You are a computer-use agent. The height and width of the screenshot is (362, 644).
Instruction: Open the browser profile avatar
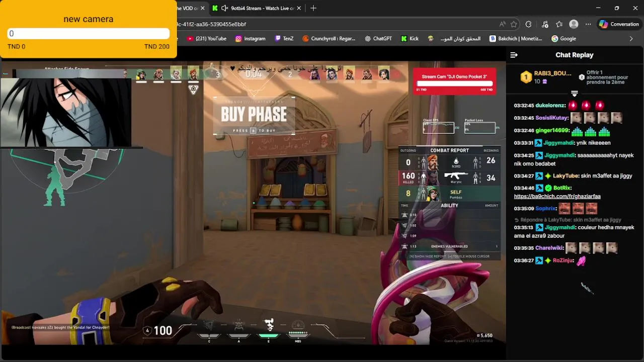coord(574,24)
